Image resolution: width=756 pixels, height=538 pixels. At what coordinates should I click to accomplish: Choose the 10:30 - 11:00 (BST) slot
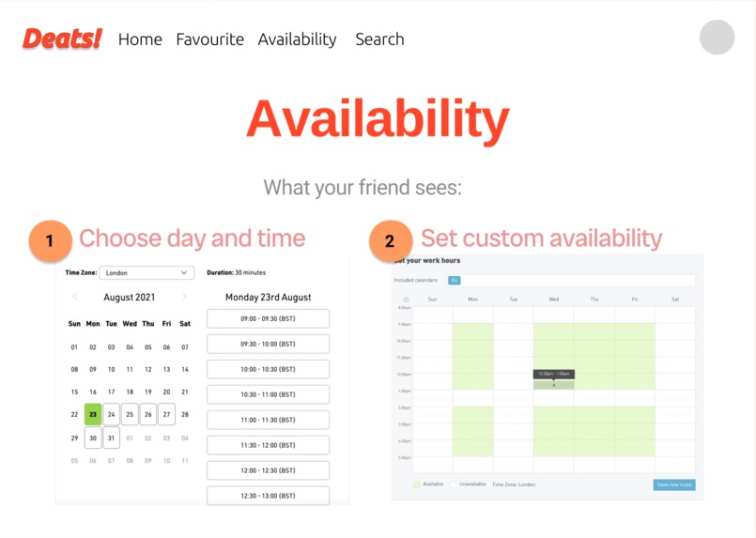click(268, 394)
